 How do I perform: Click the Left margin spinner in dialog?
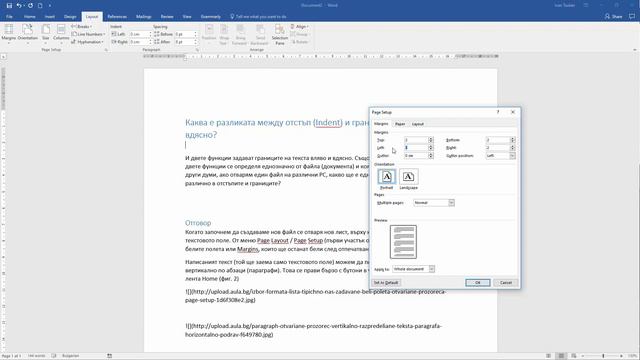point(431,148)
